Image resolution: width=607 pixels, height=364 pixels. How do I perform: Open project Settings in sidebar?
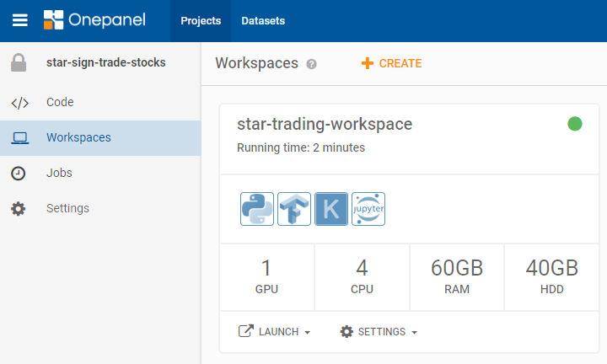pos(67,208)
